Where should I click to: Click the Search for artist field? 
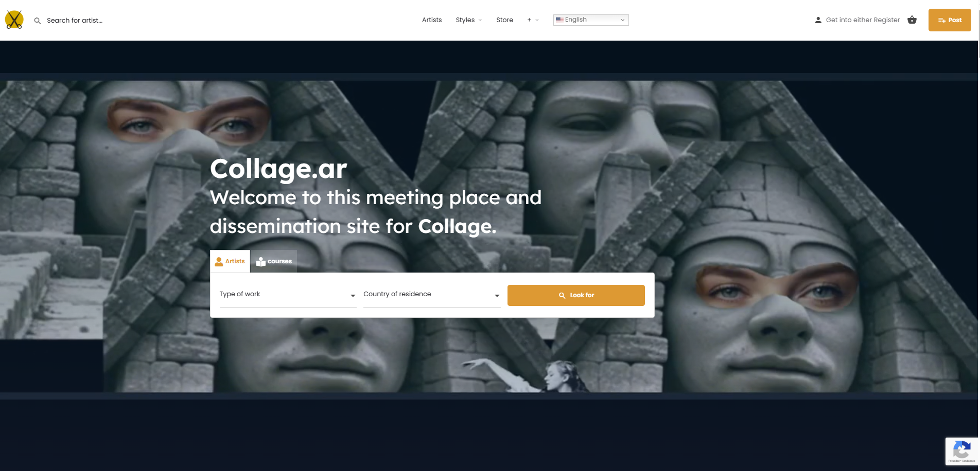75,21
